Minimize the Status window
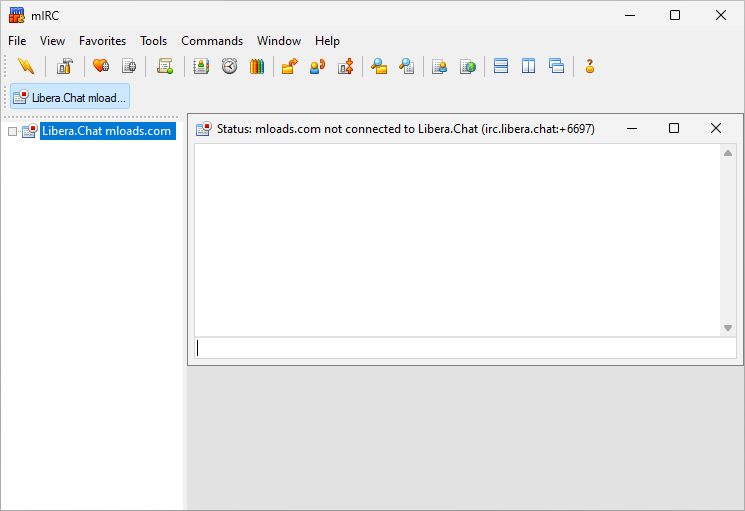 tap(632, 129)
